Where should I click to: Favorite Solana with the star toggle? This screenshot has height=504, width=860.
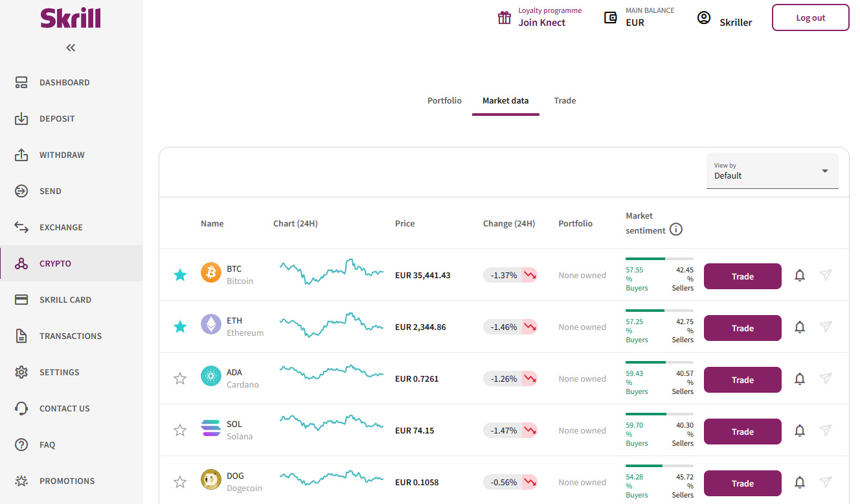point(180,430)
